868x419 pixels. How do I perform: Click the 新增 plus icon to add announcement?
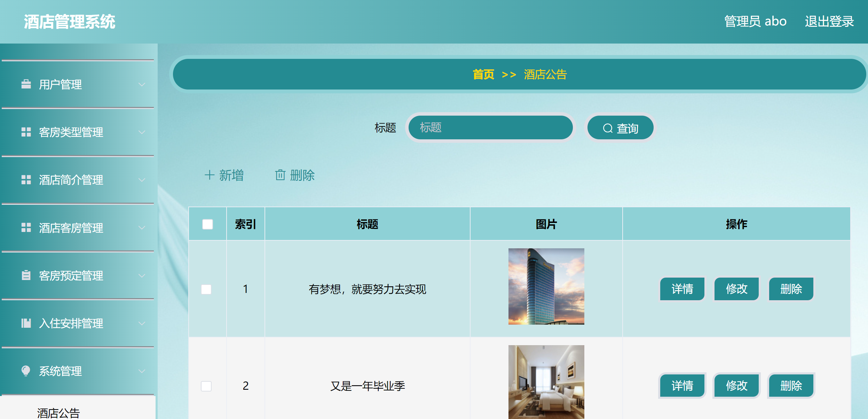(x=209, y=175)
